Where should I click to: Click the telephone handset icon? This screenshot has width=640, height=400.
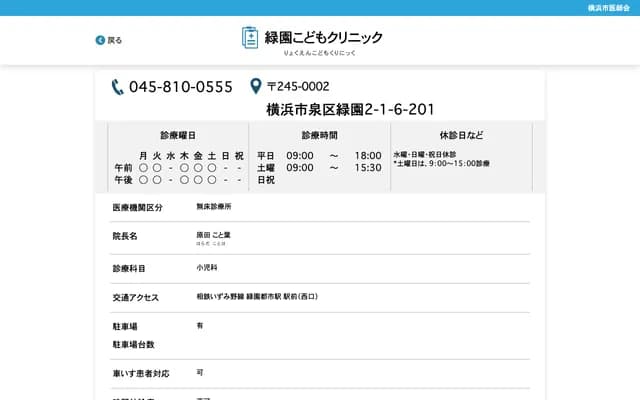coord(118,87)
